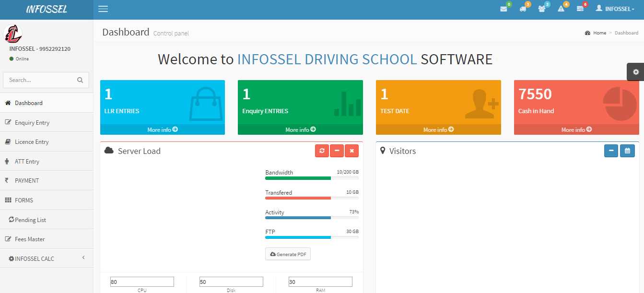Click the INFOSSEL - 9952292120 name
644x293 pixels.
point(40,49)
